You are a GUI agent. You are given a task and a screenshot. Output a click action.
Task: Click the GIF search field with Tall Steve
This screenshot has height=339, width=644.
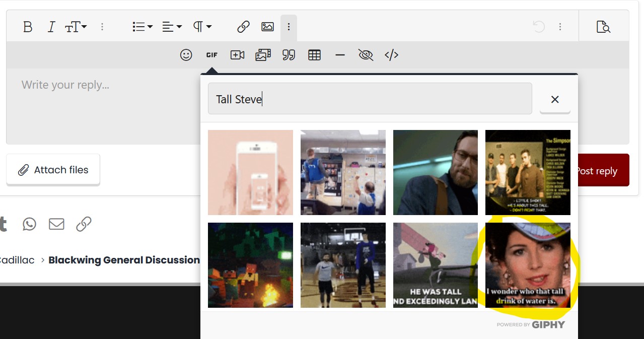pyautogui.click(x=370, y=99)
